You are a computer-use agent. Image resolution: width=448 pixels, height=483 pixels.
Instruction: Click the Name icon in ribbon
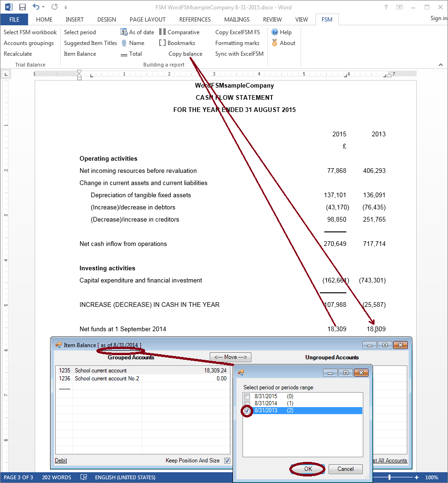coord(124,43)
